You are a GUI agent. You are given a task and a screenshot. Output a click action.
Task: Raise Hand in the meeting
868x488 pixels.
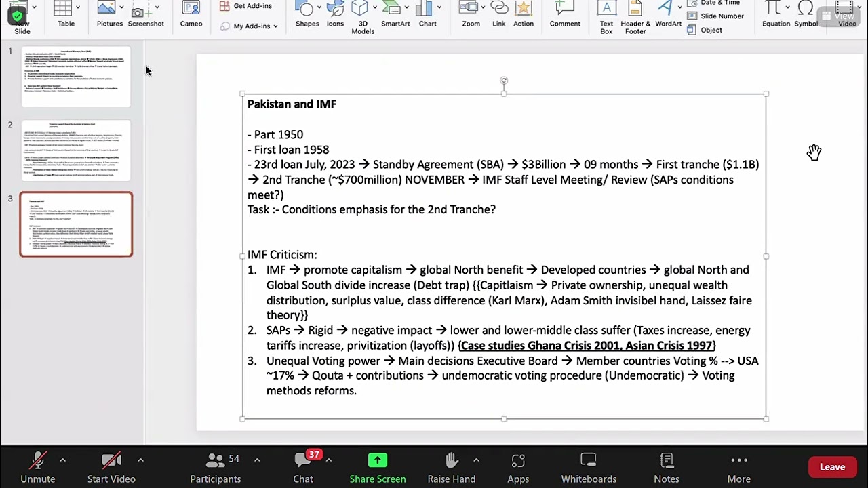click(452, 468)
